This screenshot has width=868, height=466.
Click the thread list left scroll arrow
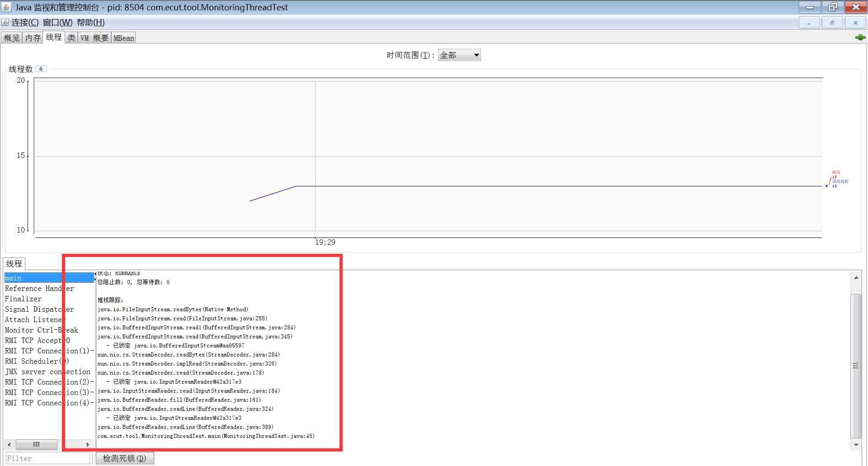[x=9, y=445]
